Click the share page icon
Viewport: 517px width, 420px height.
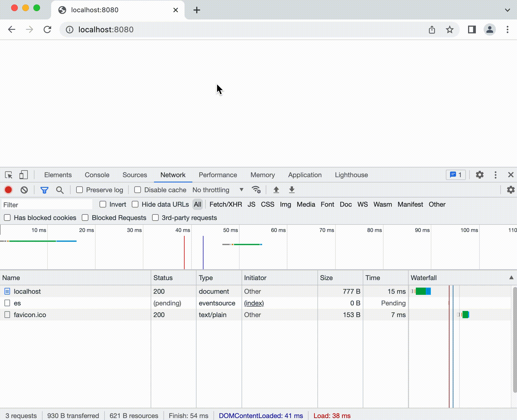[x=432, y=29]
